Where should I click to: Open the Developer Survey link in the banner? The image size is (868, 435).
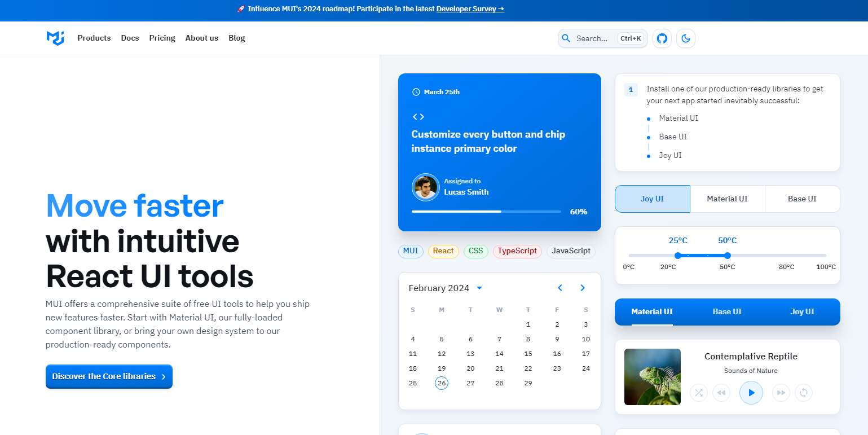pos(470,9)
